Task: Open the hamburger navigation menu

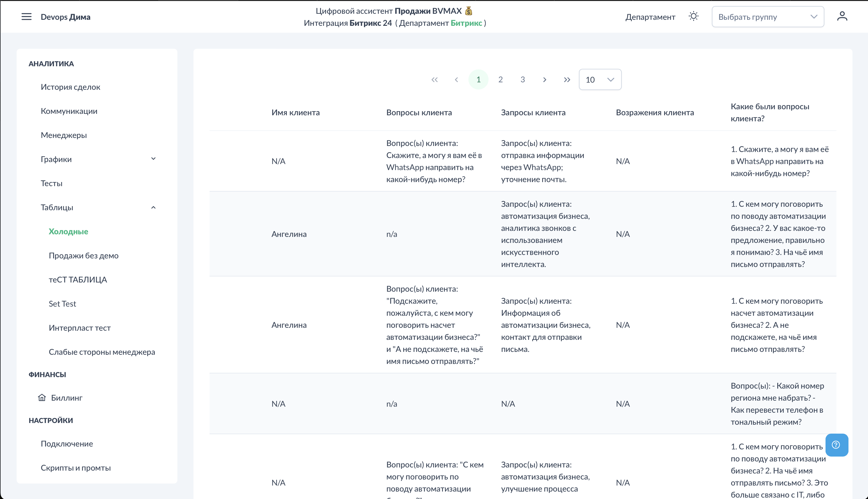Action: point(26,17)
